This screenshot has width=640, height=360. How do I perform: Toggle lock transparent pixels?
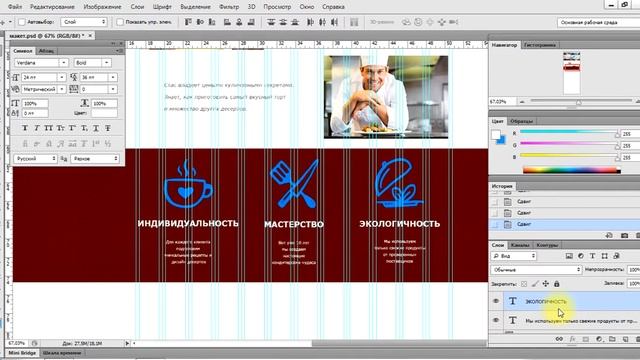pos(524,284)
